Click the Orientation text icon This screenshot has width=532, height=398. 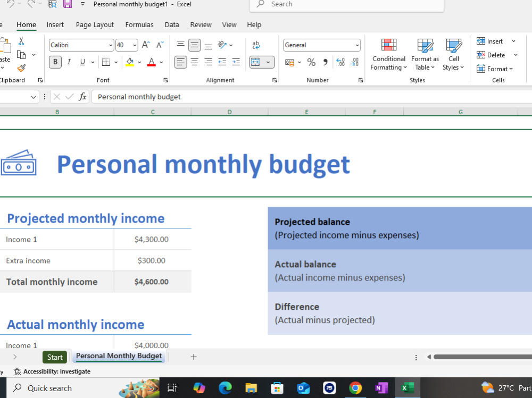tap(222, 45)
